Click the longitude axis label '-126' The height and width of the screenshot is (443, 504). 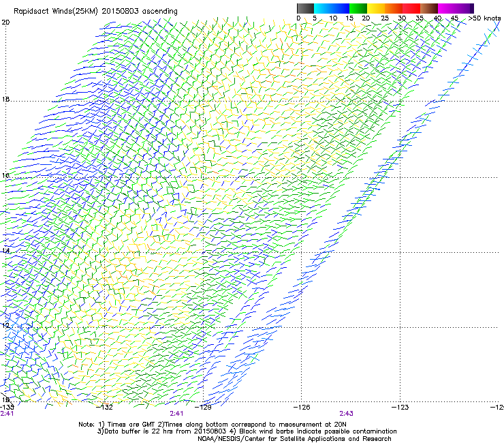[x=302, y=408]
